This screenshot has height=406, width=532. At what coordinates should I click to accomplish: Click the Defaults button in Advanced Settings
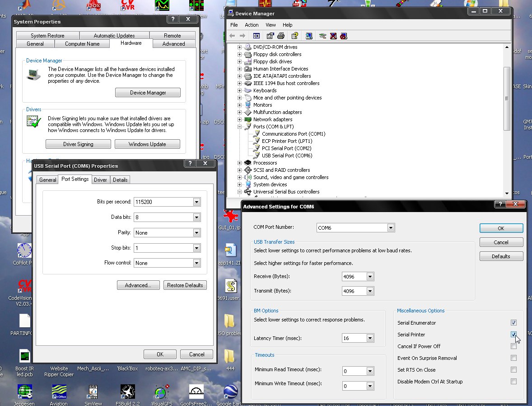(x=501, y=256)
